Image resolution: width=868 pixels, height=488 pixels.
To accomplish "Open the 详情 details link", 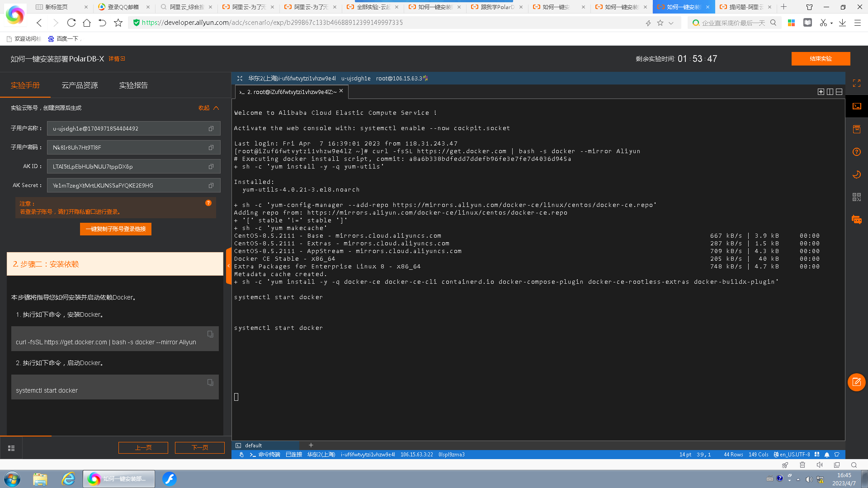I will tap(117, 59).
